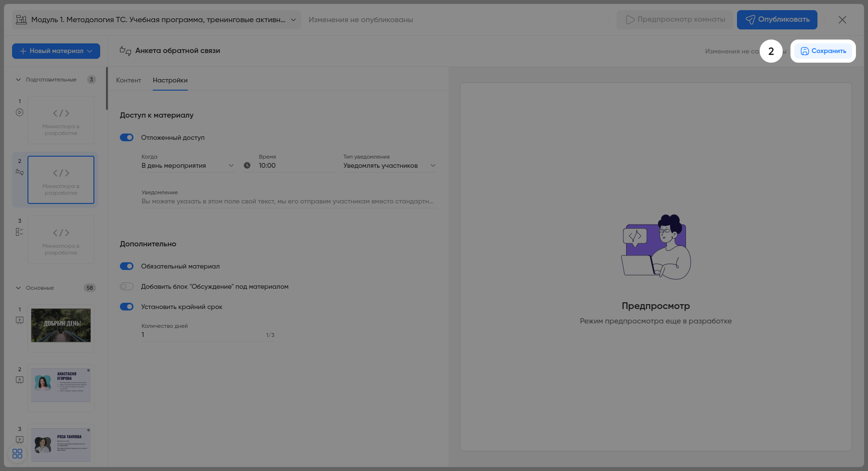Click the Уведомление text field
868x471 pixels.
coord(289,202)
